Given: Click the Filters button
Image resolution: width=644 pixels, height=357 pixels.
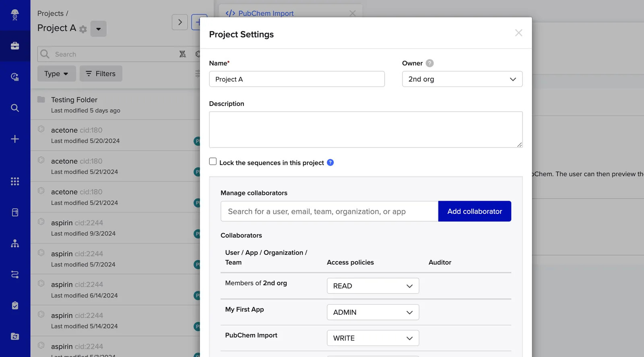Looking at the screenshot, I should (x=101, y=74).
